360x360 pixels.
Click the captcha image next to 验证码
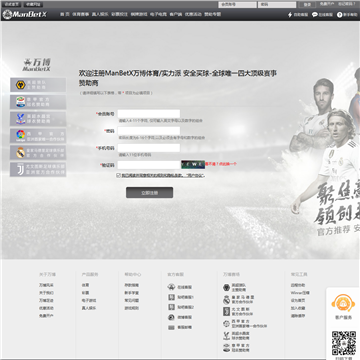[193, 164]
